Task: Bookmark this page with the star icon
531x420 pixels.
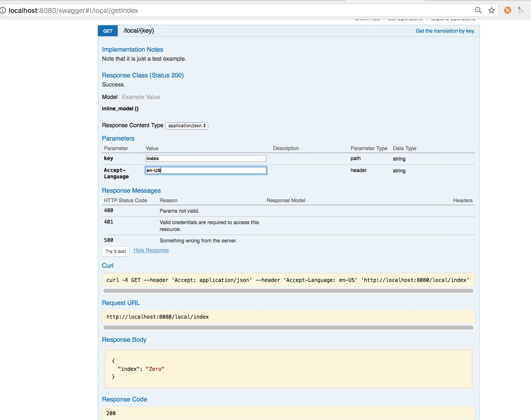Action: [x=492, y=10]
